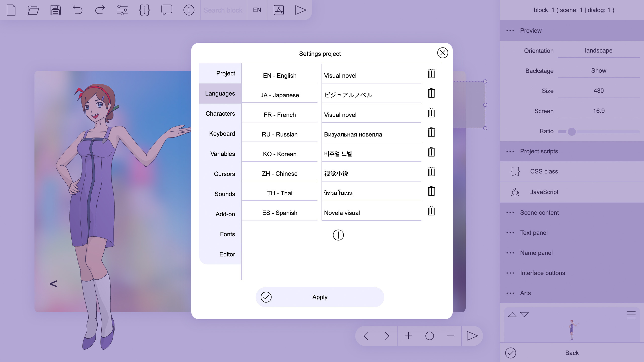The width and height of the screenshot is (644, 362).
Task: Click the image/gallery toolbar icon
Action: point(279,10)
